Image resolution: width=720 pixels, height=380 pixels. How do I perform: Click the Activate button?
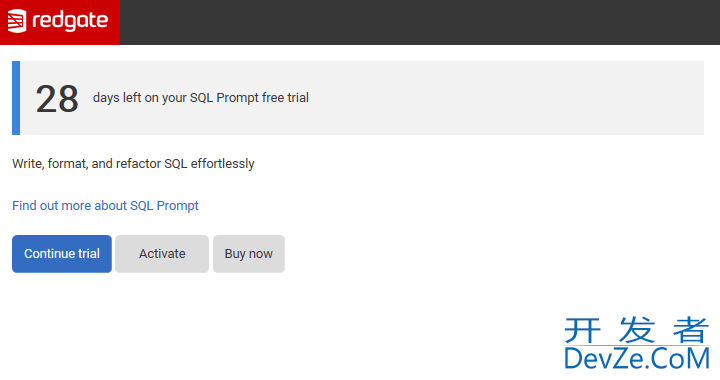tap(162, 254)
